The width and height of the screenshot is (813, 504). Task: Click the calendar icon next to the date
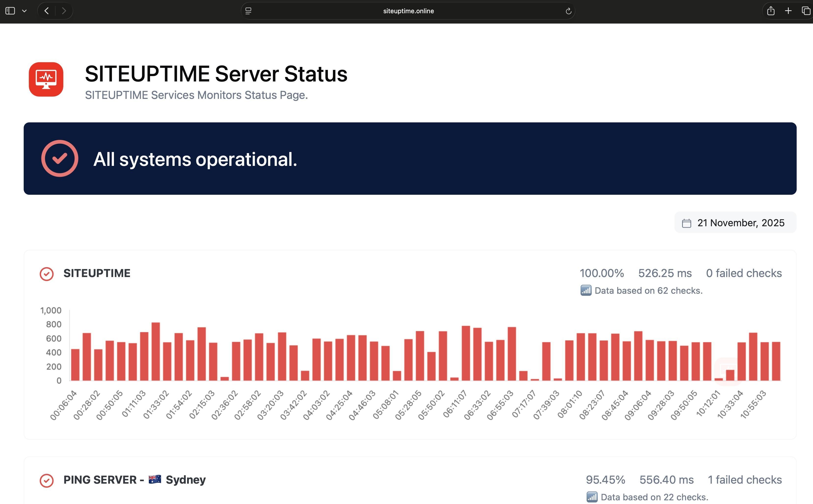click(x=687, y=223)
